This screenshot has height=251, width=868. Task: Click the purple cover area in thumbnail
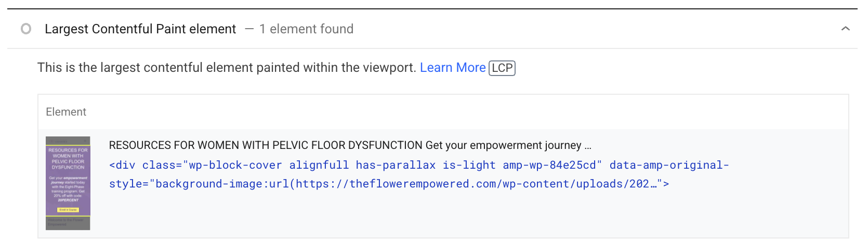pyautogui.click(x=68, y=180)
